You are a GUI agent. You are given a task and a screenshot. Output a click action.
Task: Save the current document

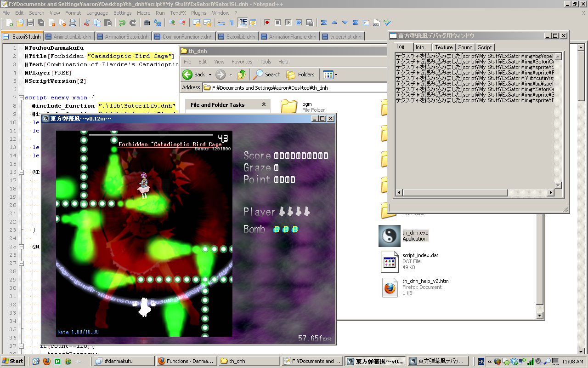(30, 22)
